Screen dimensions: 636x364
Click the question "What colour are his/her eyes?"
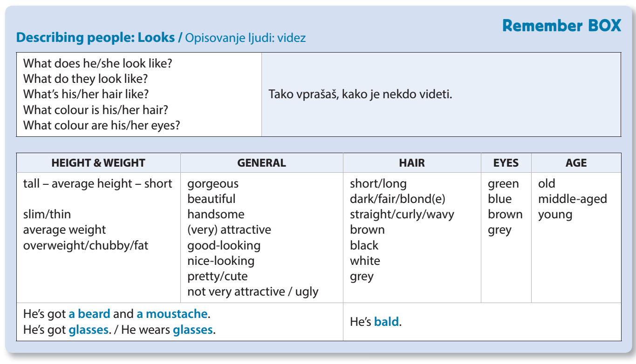click(102, 125)
